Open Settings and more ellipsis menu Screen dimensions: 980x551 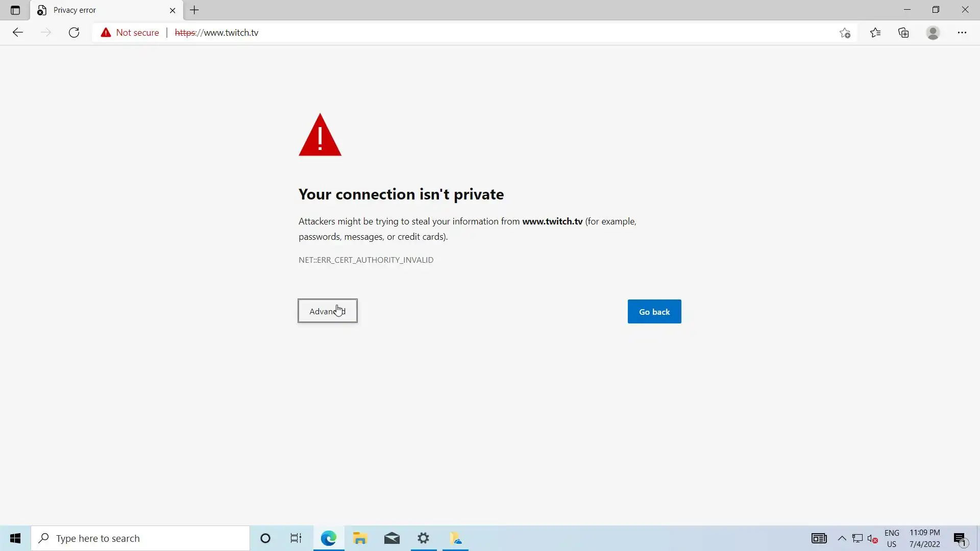[x=962, y=33]
